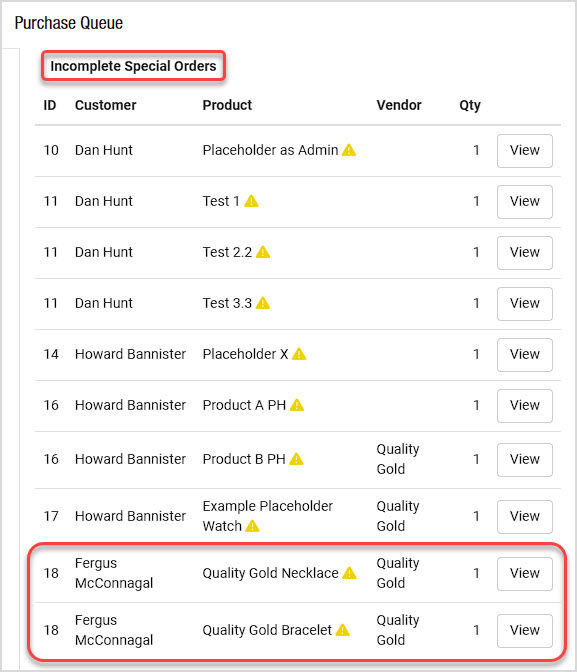Screen dimensions: 577x672
Task: Click the warning triangle beside Test 1
Action: tap(251, 201)
